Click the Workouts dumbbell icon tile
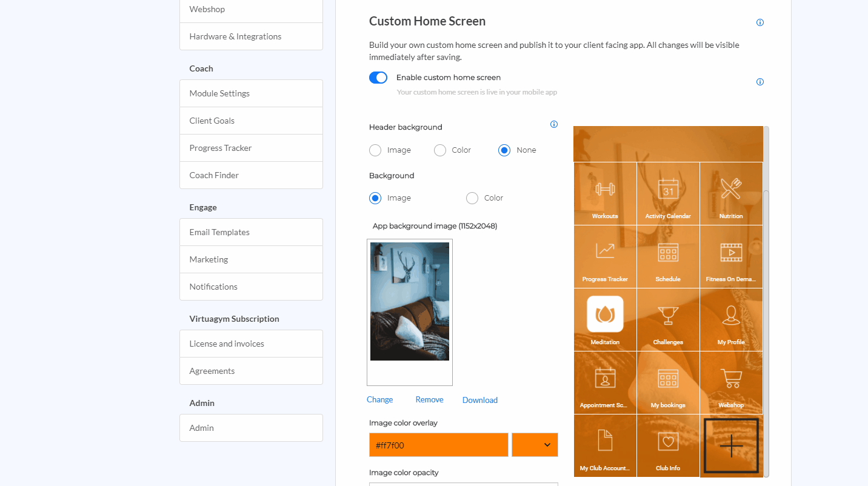Screen dimensions: 868x486 605,193
